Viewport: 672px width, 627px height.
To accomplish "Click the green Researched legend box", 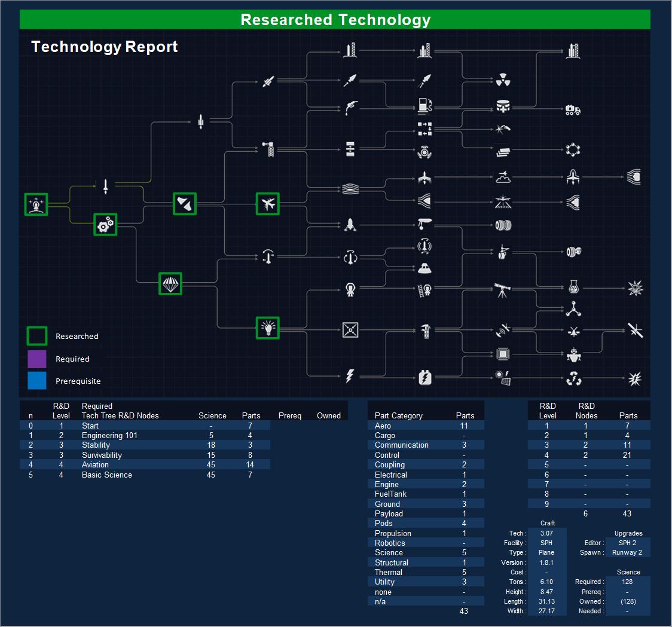I will click(x=36, y=336).
